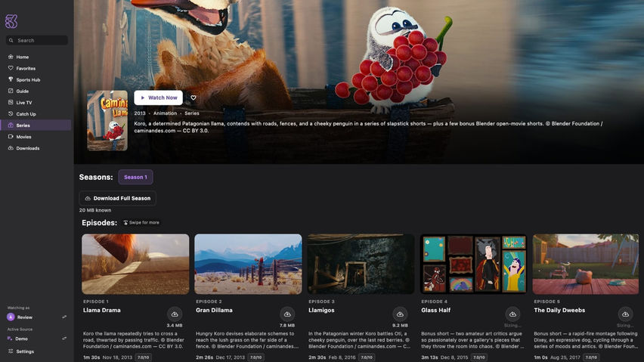Click the Home house icon
Viewport: 644px width, 362px height.
pos(11,57)
